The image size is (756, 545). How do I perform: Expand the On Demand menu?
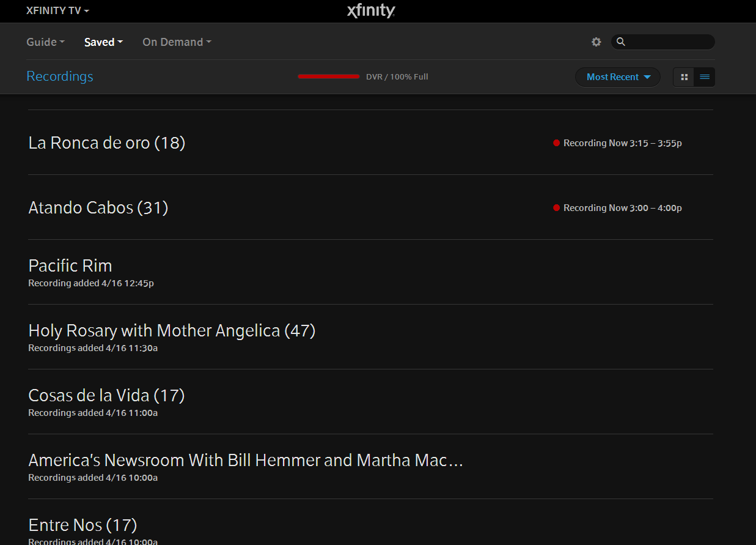tap(177, 42)
